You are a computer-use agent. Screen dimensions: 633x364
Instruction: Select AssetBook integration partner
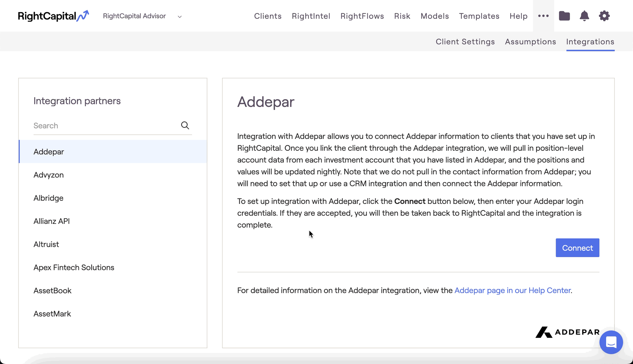point(113,290)
